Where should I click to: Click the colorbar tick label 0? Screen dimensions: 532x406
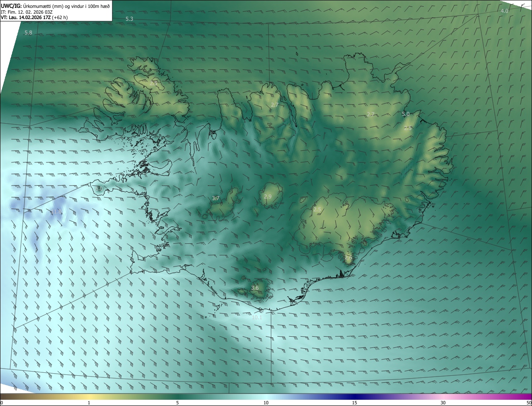[1, 403]
